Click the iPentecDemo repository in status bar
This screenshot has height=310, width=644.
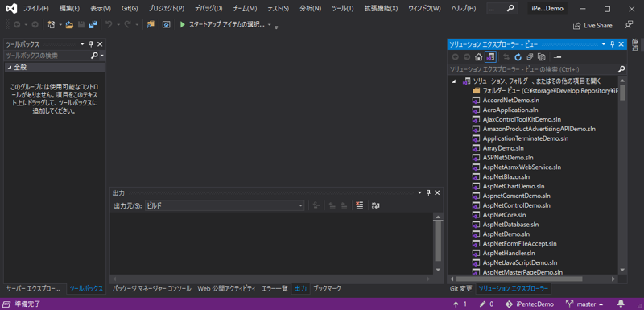coord(530,304)
